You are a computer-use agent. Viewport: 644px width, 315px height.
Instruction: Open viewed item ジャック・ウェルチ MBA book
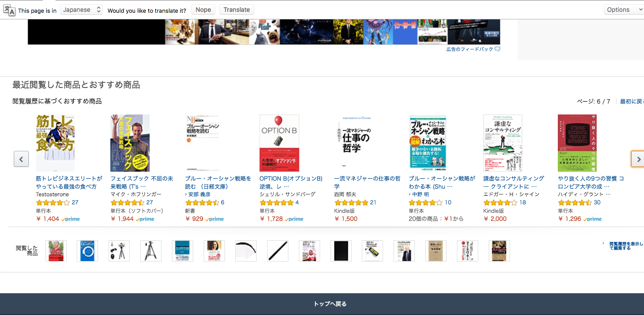(x=404, y=251)
